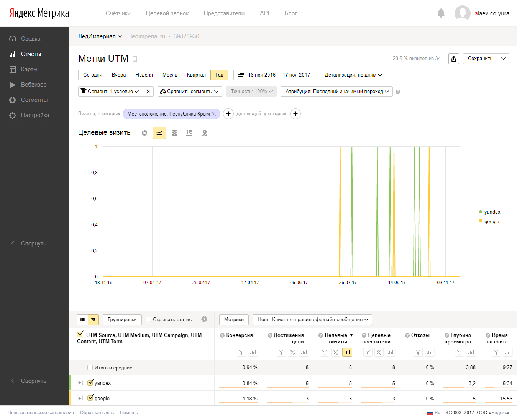The height and width of the screenshot is (420, 517).
Task: Switch to map chart view
Action: pyautogui.click(x=205, y=133)
